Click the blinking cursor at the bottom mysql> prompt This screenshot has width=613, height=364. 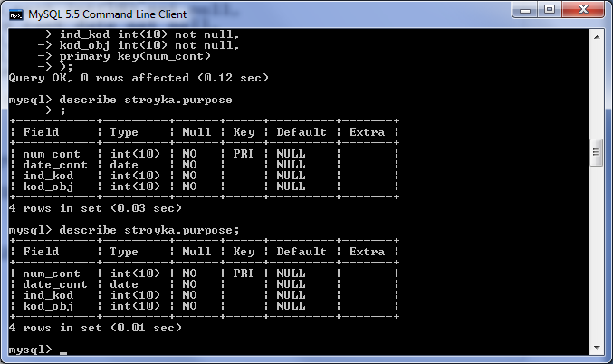pos(63,352)
